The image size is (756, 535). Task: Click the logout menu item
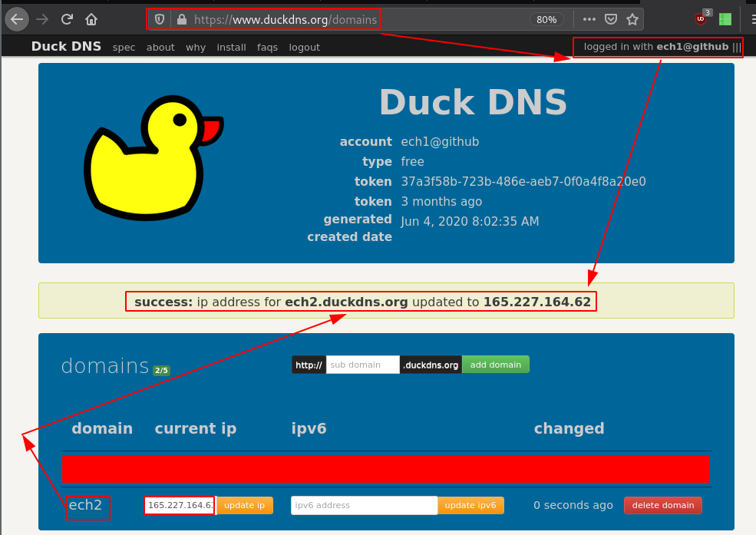304,48
